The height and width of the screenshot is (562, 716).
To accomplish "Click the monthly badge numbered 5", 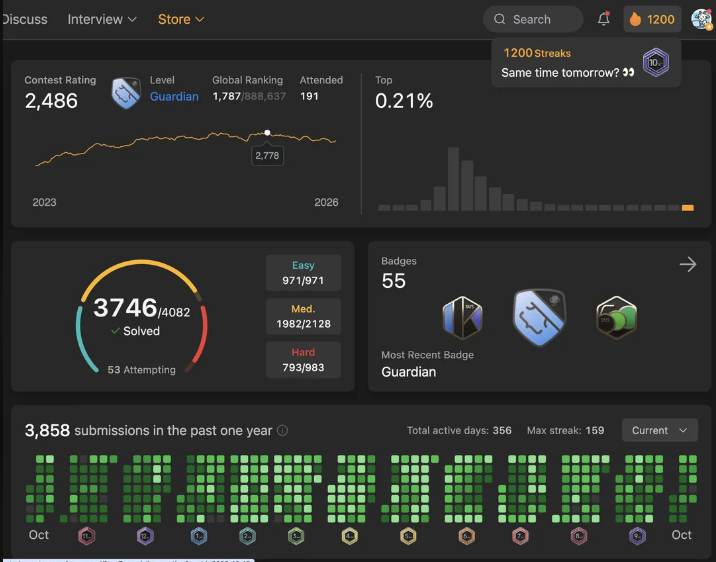I will [x=408, y=536].
